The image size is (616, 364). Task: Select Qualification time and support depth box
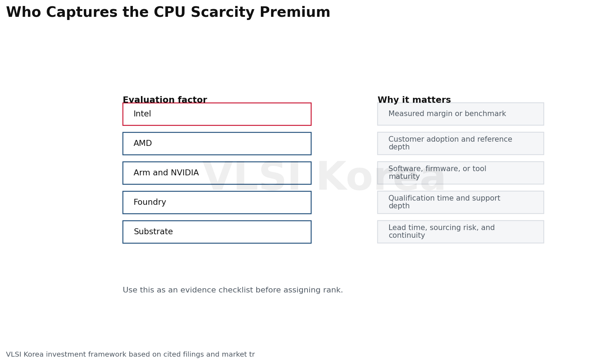coord(460,202)
